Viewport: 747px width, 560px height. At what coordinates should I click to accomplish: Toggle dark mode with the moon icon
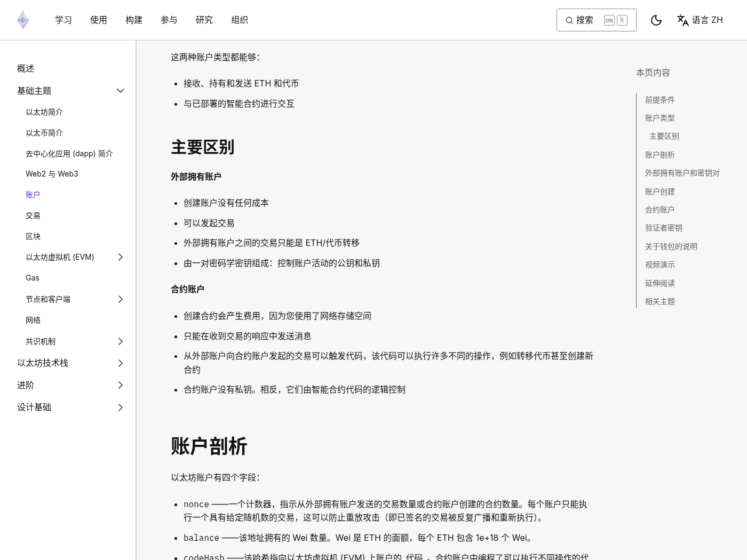pos(656,20)
